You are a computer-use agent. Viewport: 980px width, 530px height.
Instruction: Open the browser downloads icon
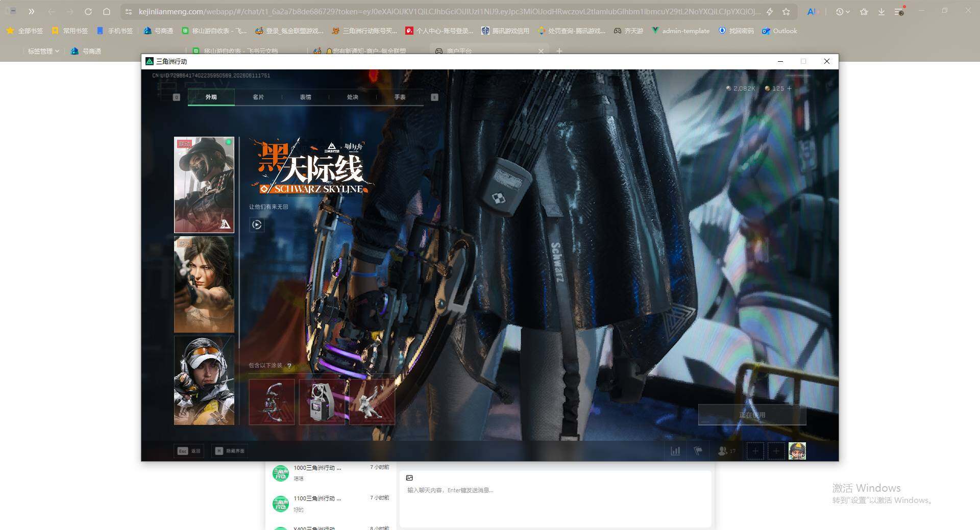click(x=881, y=11)
